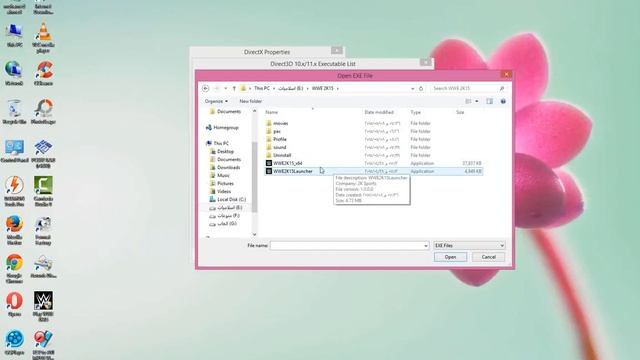Open CCleaner desktop shortcut

[x=43, y=73]
